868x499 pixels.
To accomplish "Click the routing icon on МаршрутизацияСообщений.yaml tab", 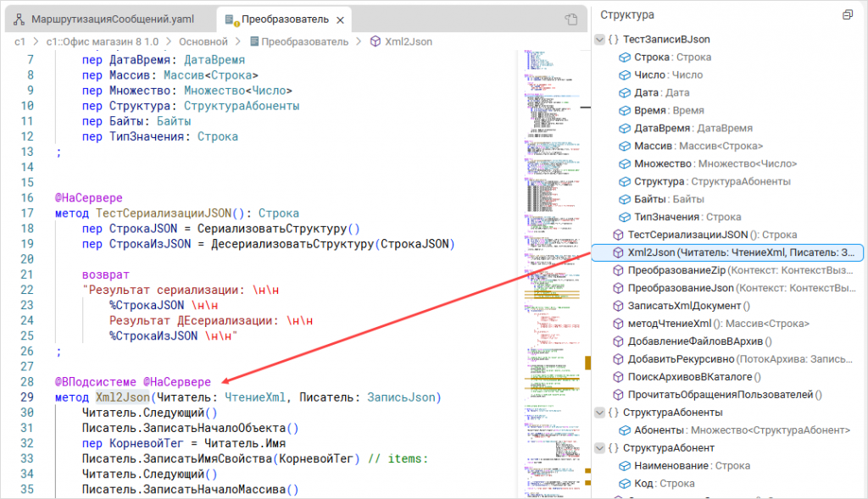I will point(18,19).
